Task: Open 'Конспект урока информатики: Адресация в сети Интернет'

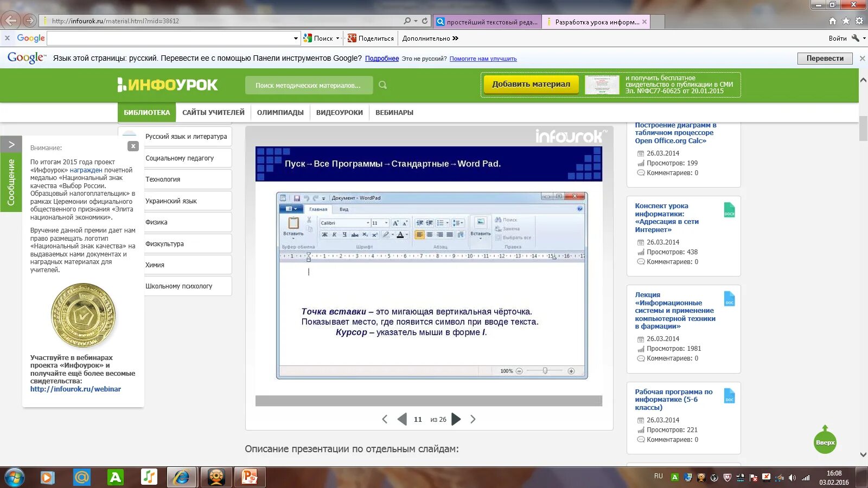Action: click(667, 218)
